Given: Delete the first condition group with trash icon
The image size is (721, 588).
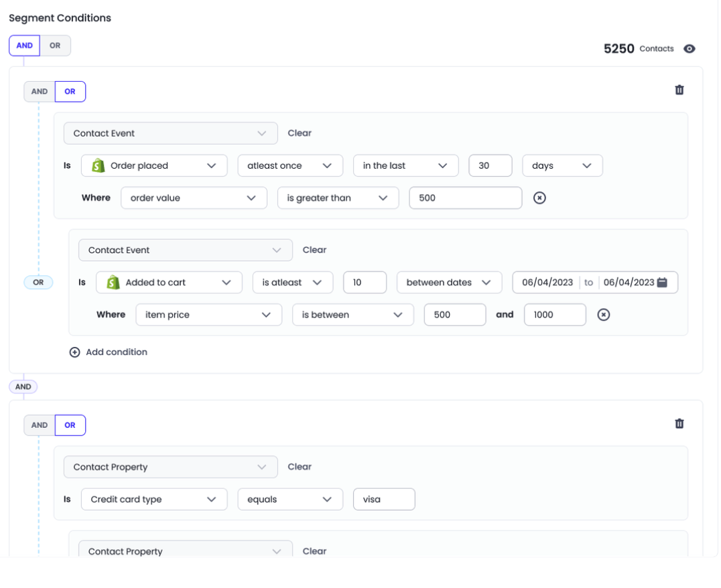Looking at the screenshot, I should point(679,90).
